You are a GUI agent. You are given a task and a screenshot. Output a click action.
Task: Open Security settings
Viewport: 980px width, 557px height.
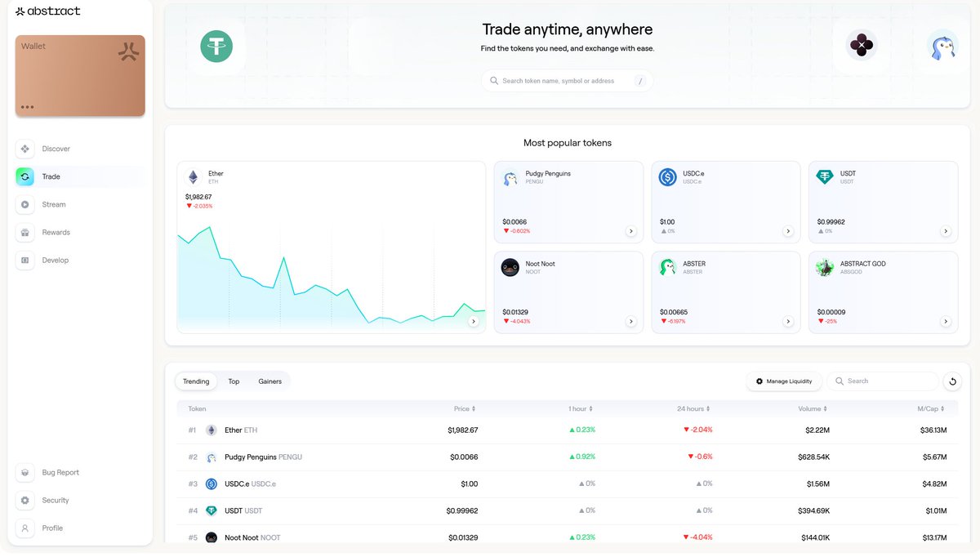80,500
